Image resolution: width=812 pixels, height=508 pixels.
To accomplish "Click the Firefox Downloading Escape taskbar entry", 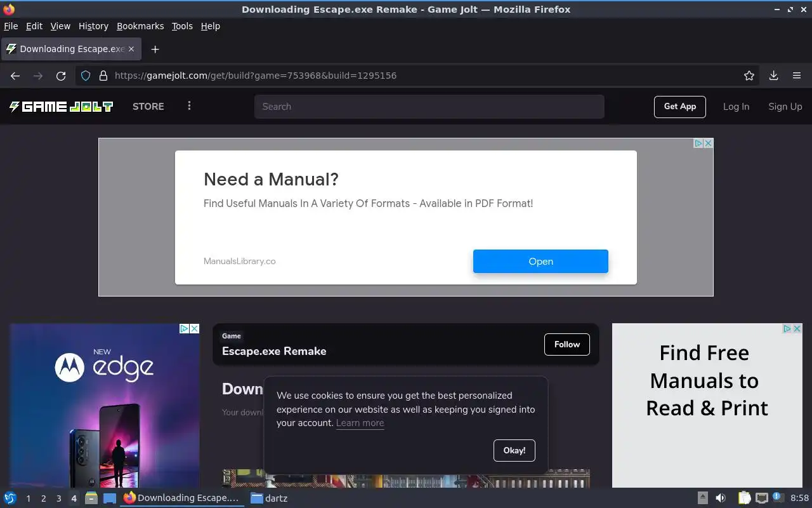I will pos(182,498).
